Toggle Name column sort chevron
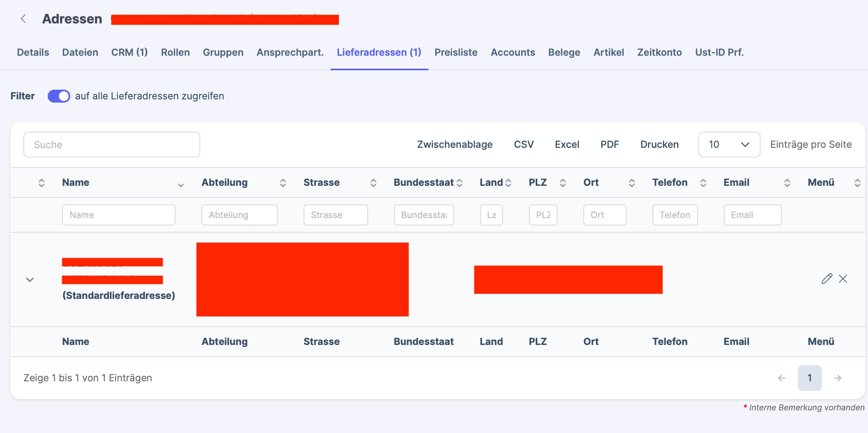Viewport: 868px width, 433px height. pyautogui.click(x=181, y=185)
